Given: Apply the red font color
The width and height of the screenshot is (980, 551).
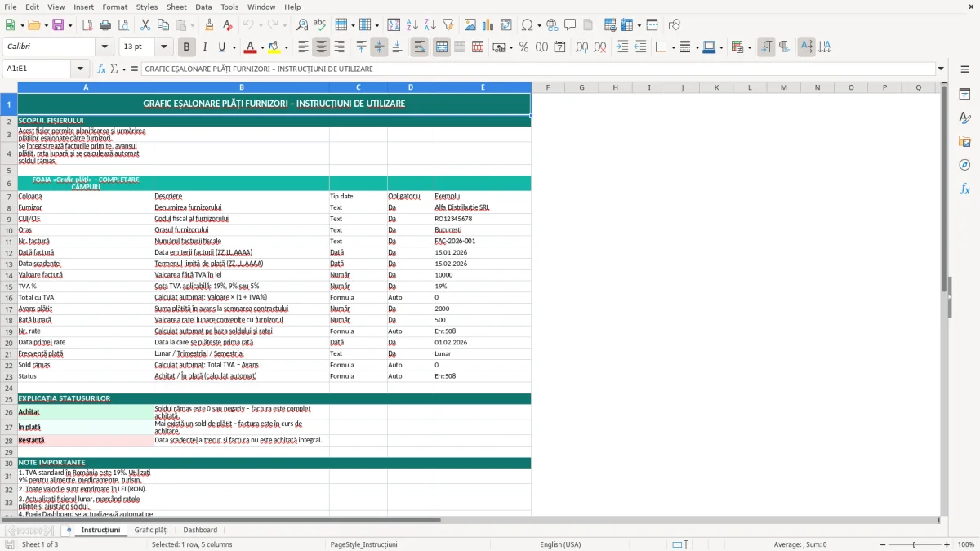Looking at the screenshot, I should click(250, 47).
